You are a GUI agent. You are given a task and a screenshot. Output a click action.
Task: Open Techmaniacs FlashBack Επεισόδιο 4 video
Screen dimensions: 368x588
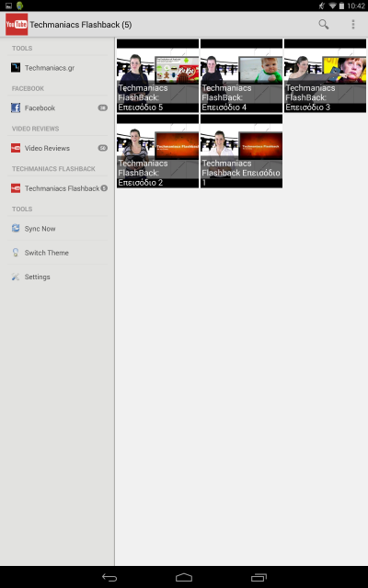pyautogui.click(x=241, y=75)
